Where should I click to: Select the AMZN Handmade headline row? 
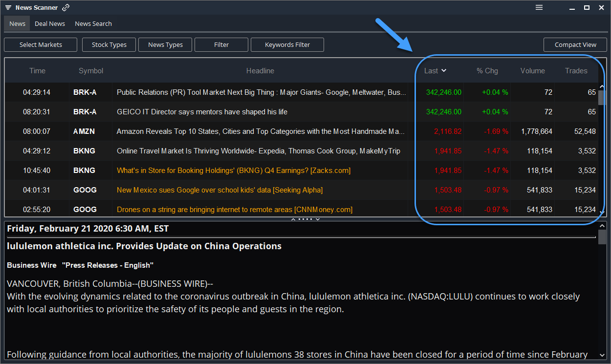260,131
